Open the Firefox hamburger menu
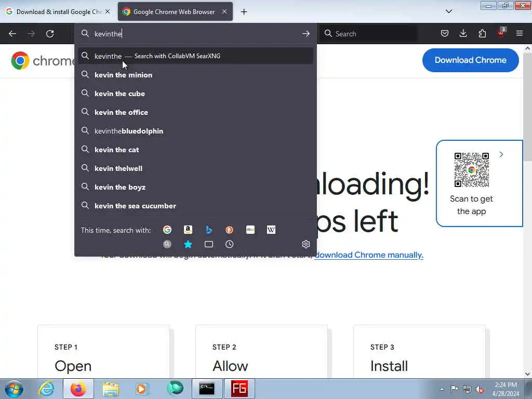The width and height of the screenshot is (532, 399). (x=520, y=34)
